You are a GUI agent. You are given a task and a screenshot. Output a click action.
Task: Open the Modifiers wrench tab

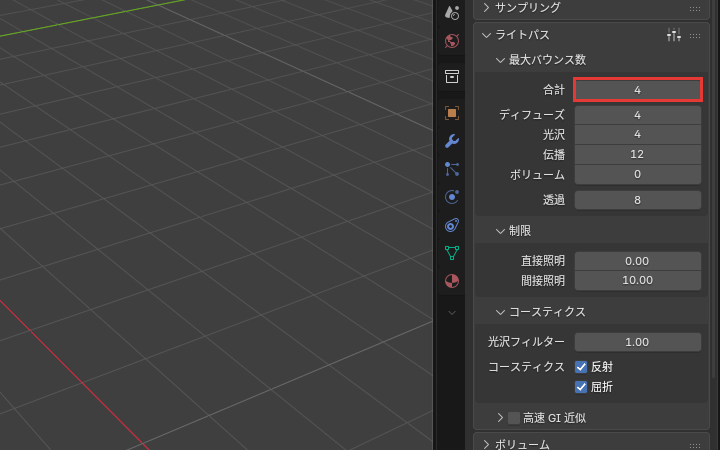452,141
